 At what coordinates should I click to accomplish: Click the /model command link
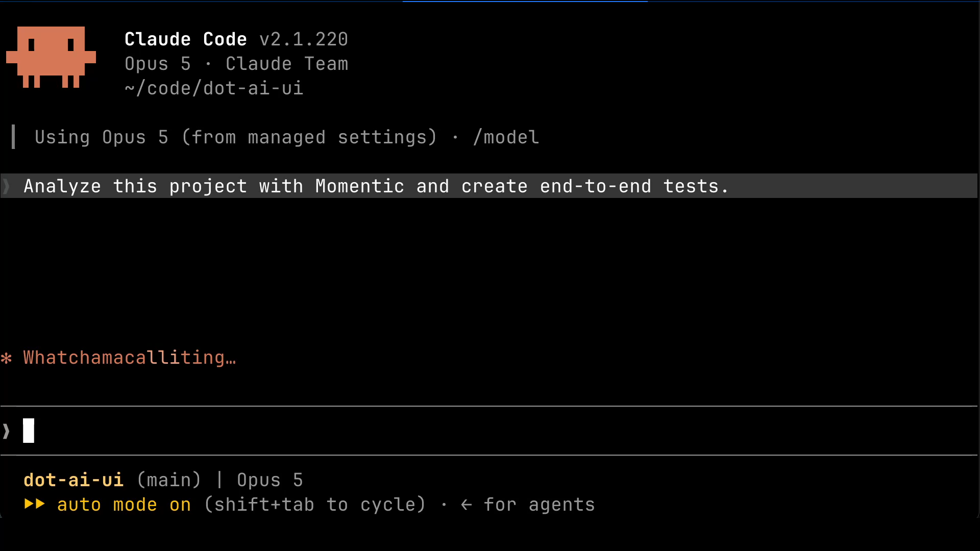506,137
